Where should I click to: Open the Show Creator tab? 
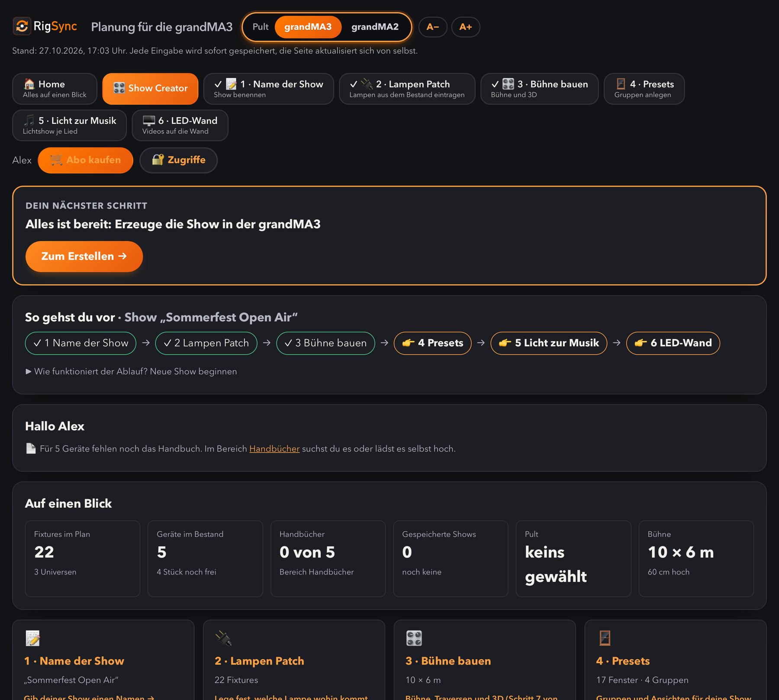pyautogui.click(x=150, y=89)
